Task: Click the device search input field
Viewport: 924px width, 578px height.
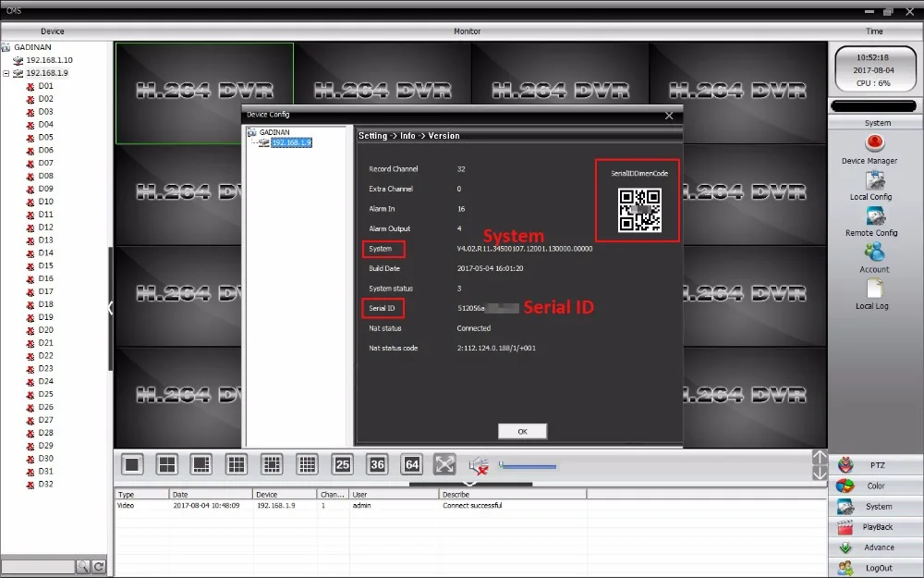Action: click(38, 567)
